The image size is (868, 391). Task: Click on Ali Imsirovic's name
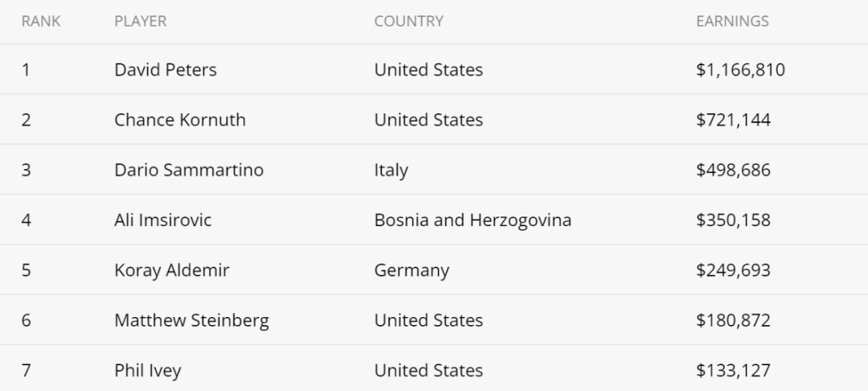[x=162, y=220]
